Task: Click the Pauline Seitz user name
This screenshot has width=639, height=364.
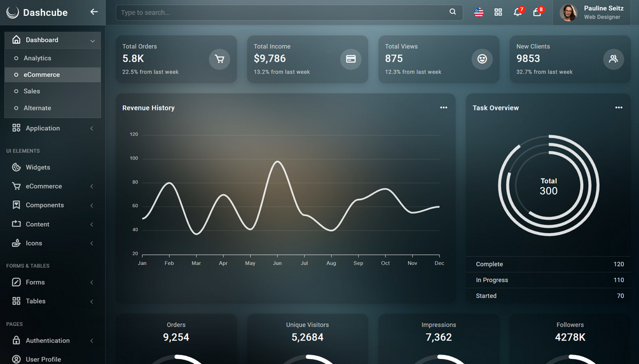Action: point(603,8)
